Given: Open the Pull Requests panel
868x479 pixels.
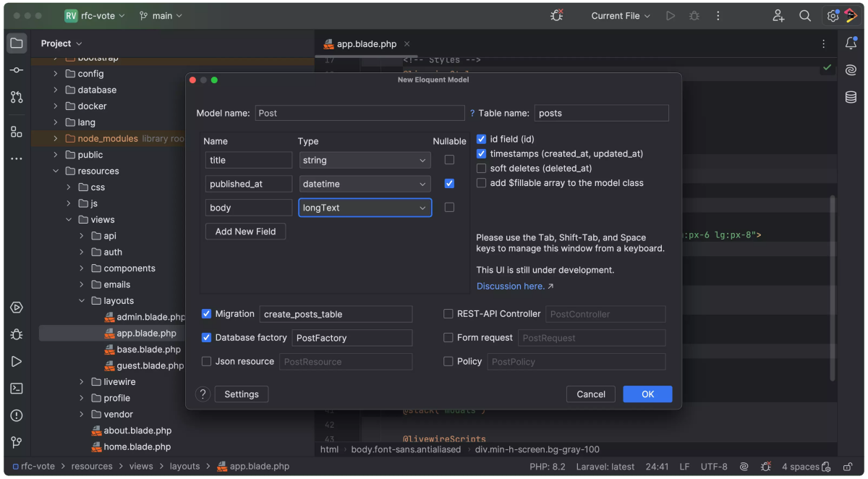Looking at the screenshot, I should (16, 96).
